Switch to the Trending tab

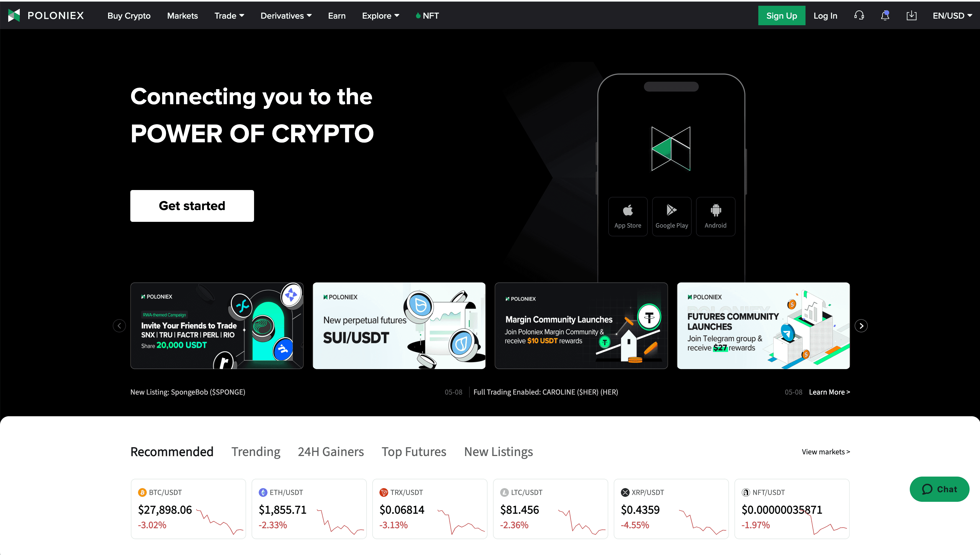(255, 452)
